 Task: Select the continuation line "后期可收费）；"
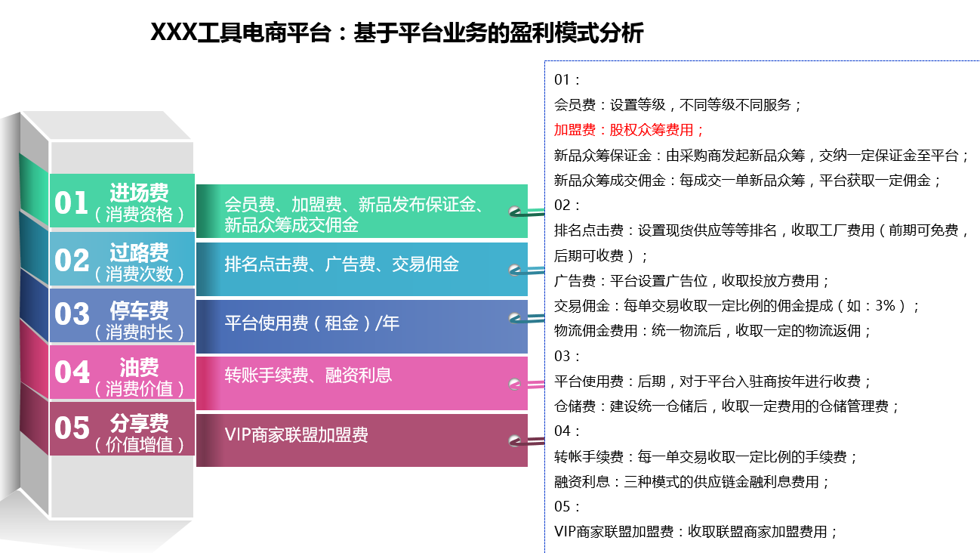coord(601,256)
